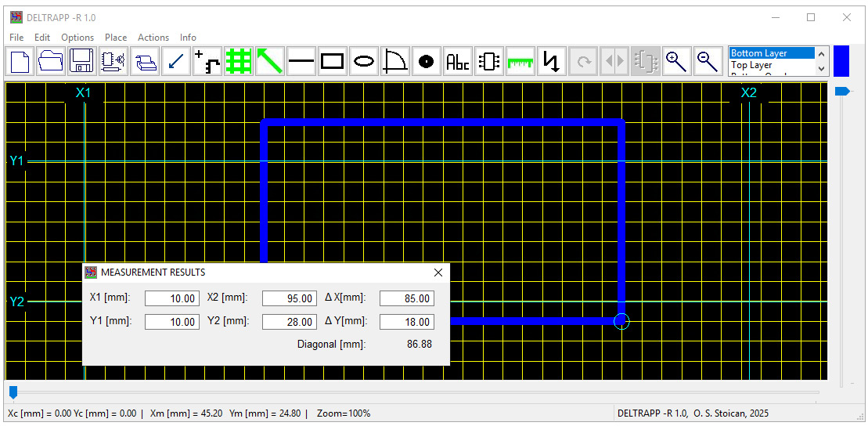The image size is (868, 426).
Task: Minimize the DELTRAPP window
Action: 776,18
